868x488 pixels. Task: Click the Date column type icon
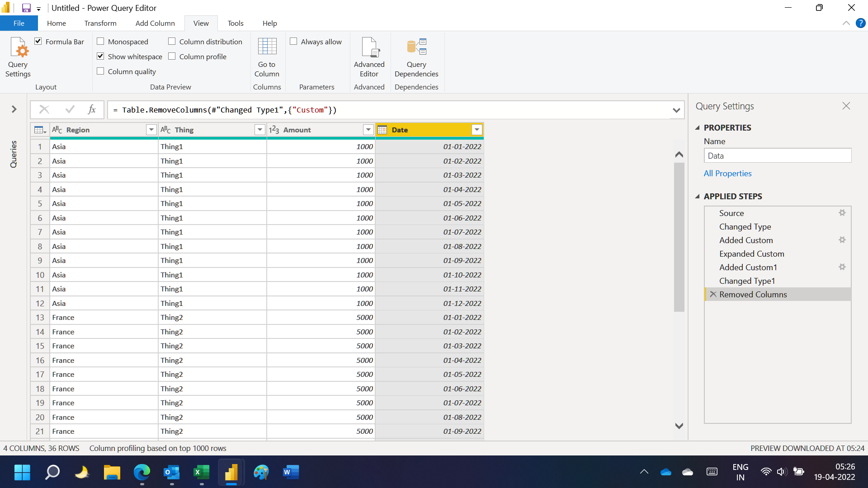coord(382,130)
